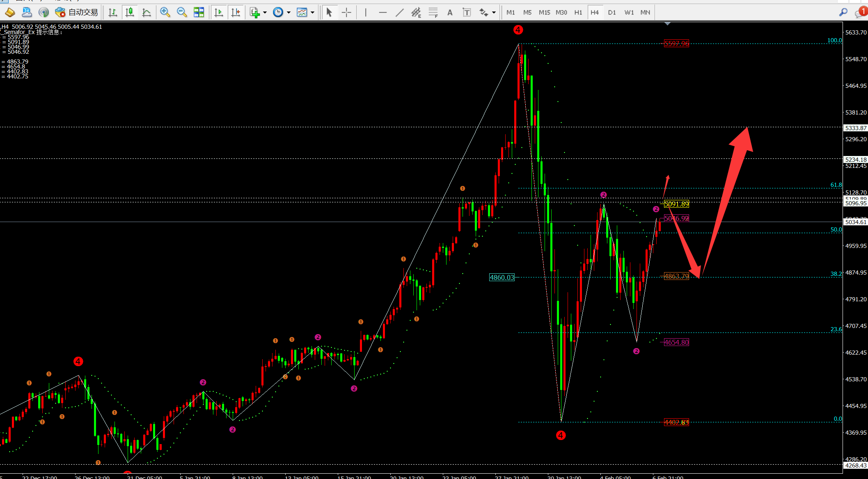This screenshot has height=479, width=868.
Task: Switch to the D1 timeframe
Action: (612, 12)
